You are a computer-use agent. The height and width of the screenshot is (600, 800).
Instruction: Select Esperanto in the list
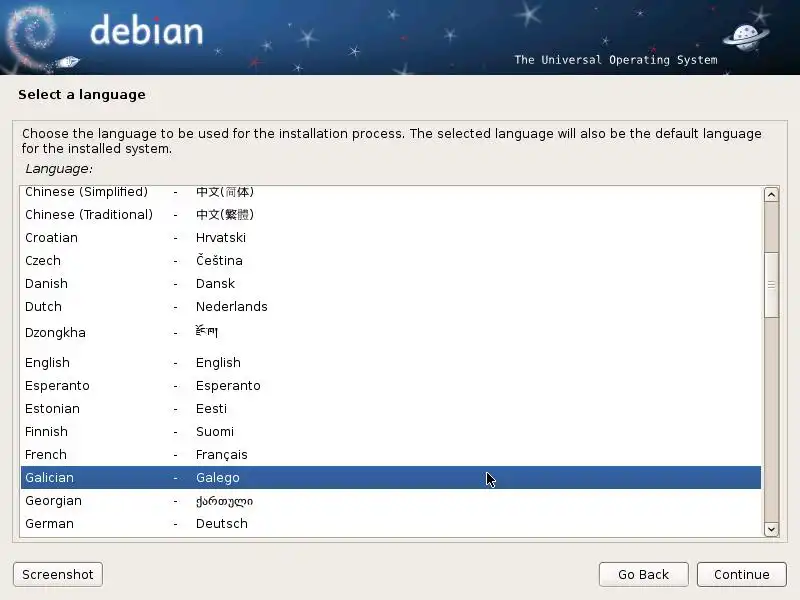(391, 385)
